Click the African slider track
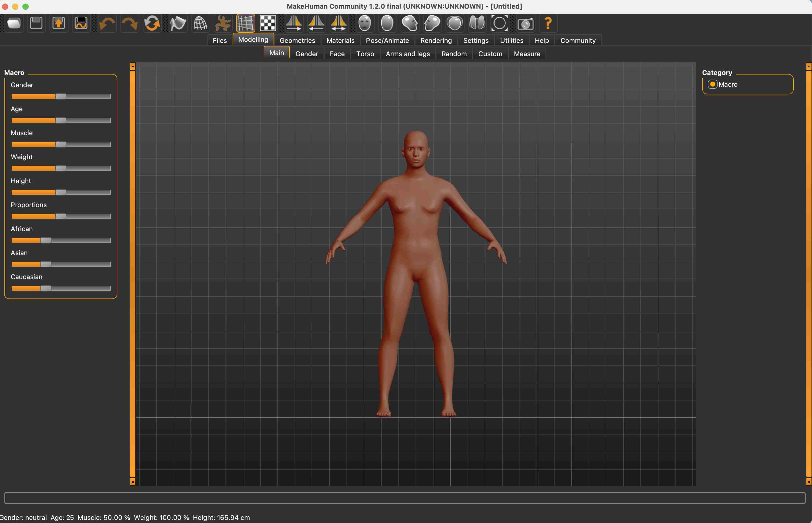Screen dimensions: 812x523 tap(61, 240)
